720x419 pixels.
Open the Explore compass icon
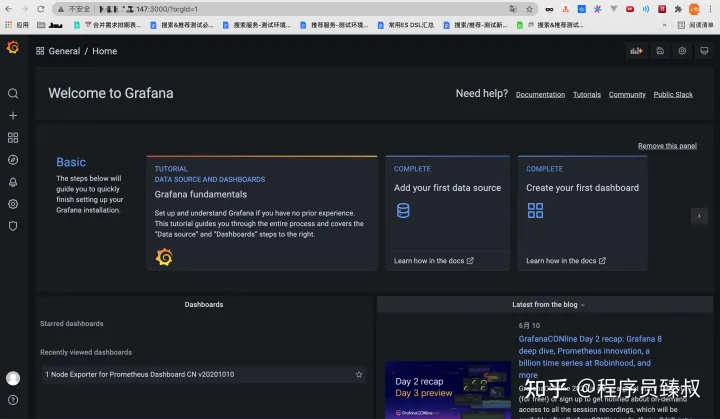[x=13, y=160]
